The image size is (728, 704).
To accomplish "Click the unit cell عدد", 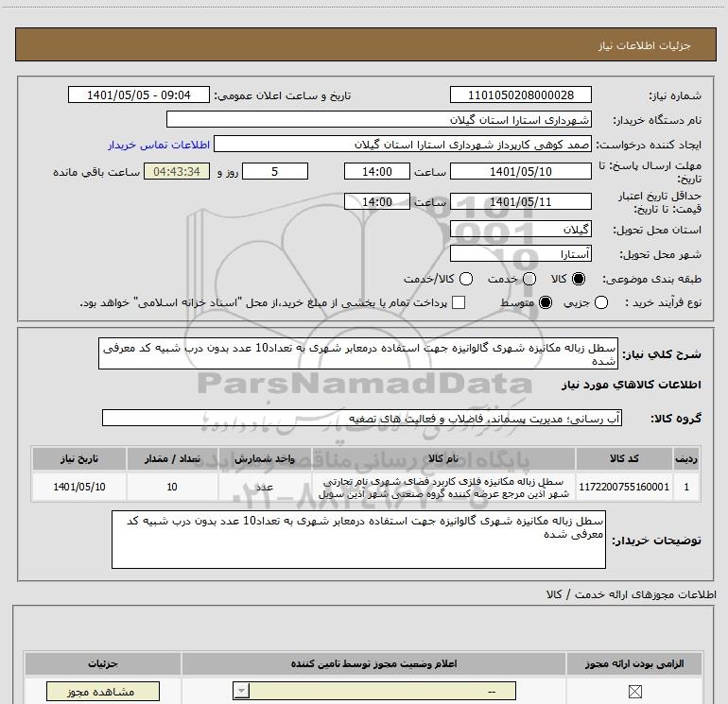I will click(265, 487).
